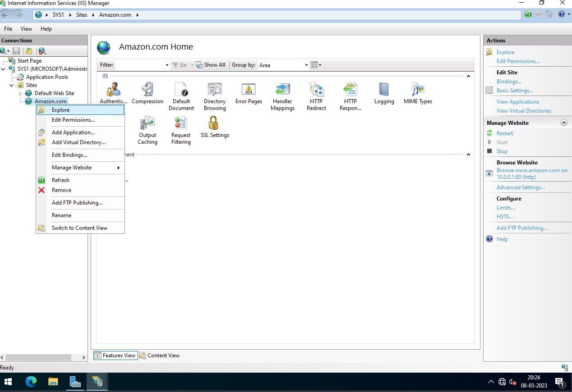Image resolution: width=572 pixels, height=392 pixels.
Task: Open the SSL Settings feature
Action: pos(215,127)
